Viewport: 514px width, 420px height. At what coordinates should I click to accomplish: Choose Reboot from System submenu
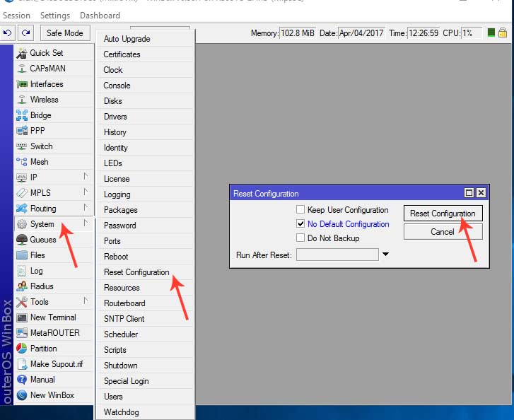click(x=145, y=257)
